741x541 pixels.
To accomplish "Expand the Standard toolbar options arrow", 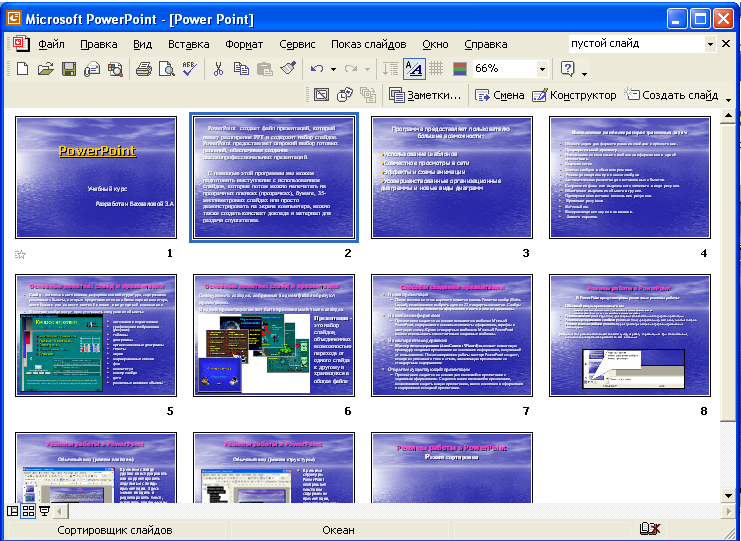I will (585, 74).
